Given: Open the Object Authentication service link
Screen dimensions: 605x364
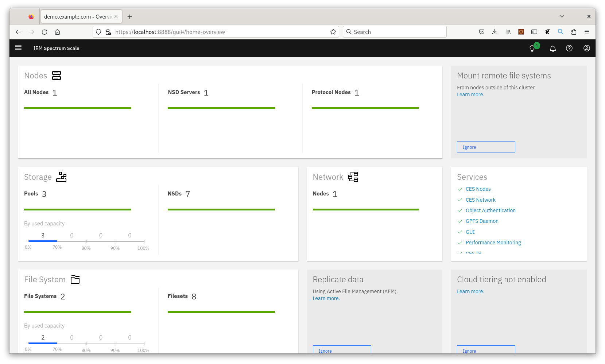Looking at the screenshot, I should (490, 210).
